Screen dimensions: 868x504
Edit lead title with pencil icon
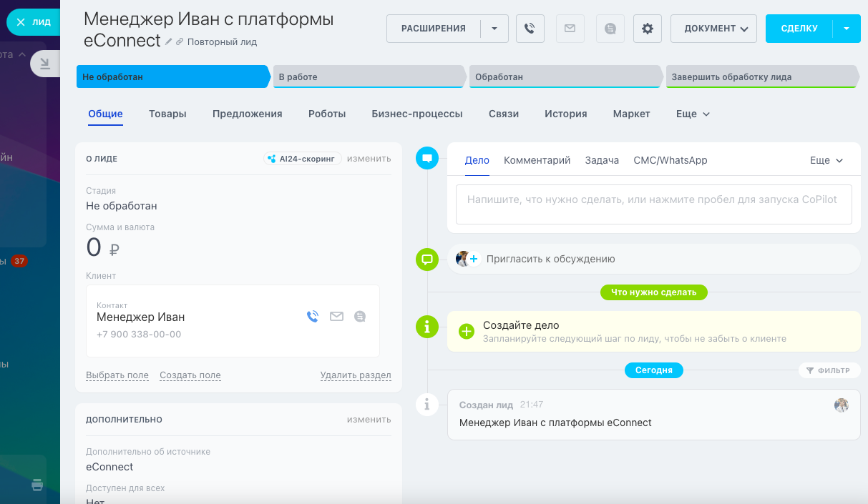(169, 41)
